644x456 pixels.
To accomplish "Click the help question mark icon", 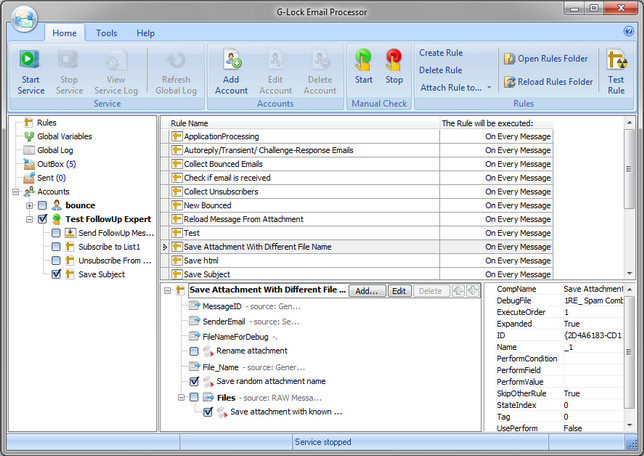I will (x=628, y=31).
